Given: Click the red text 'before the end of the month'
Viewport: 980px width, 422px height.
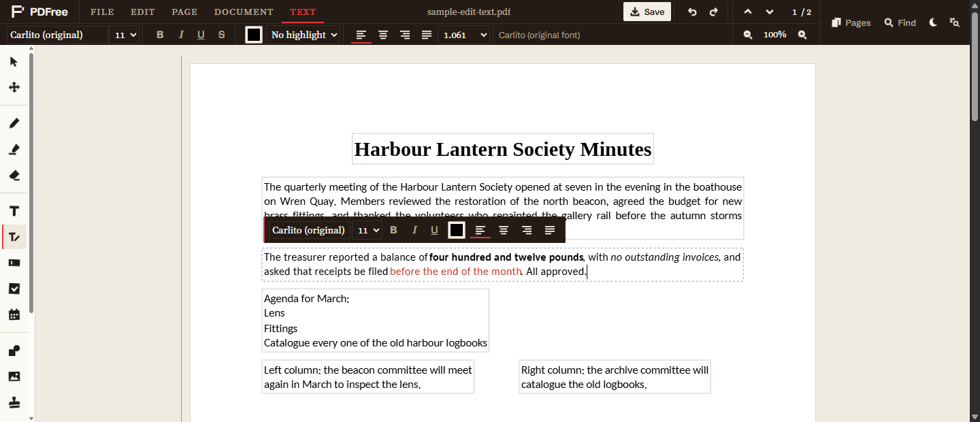Looking at the screenshot, I should click(x=456, y=272).
